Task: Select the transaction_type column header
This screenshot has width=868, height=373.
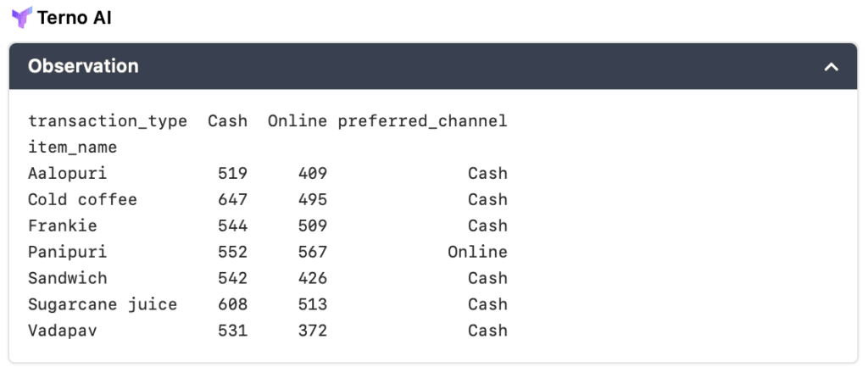Action: coord(108,121)
